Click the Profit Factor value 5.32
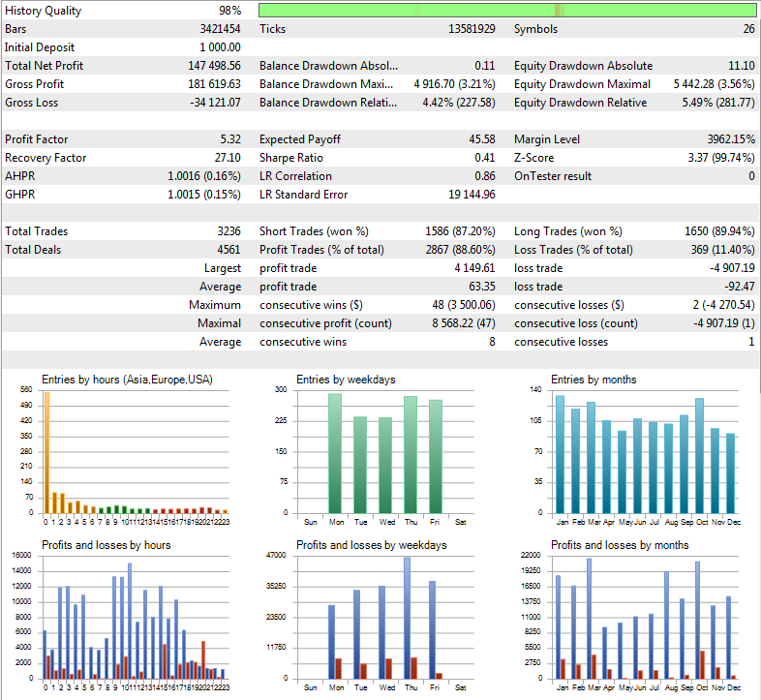 (x=230, y=139)
